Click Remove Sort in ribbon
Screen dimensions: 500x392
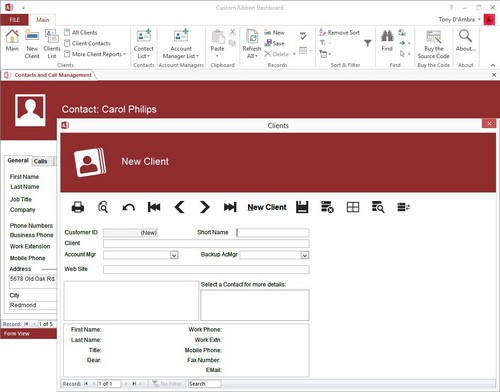(340, 32)
